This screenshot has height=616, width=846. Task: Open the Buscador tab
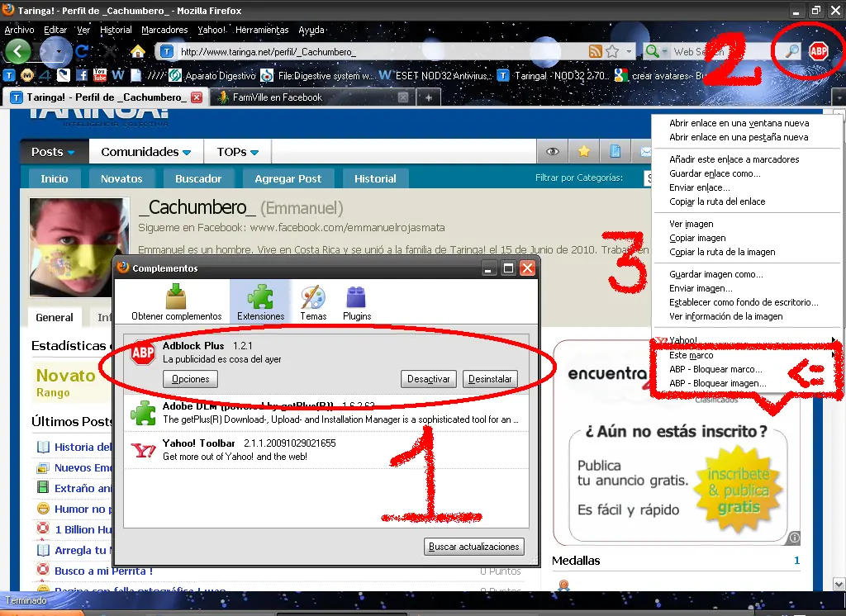click(198, 178)
